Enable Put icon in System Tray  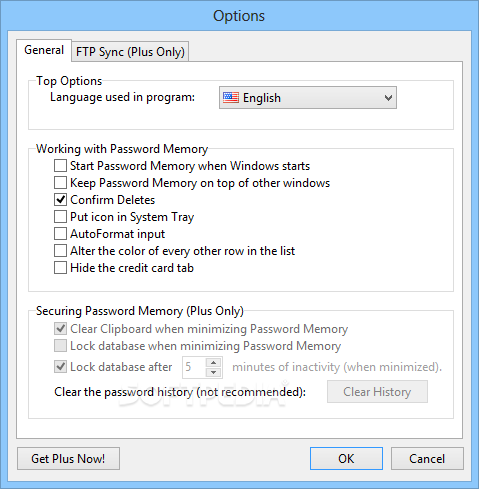coord(60,217)
